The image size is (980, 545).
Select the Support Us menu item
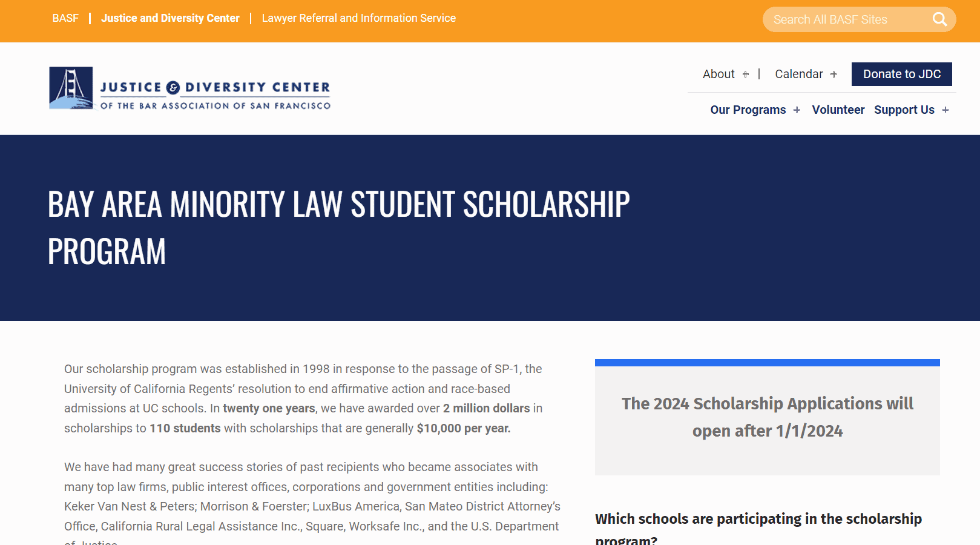click(x=904, y=110)
